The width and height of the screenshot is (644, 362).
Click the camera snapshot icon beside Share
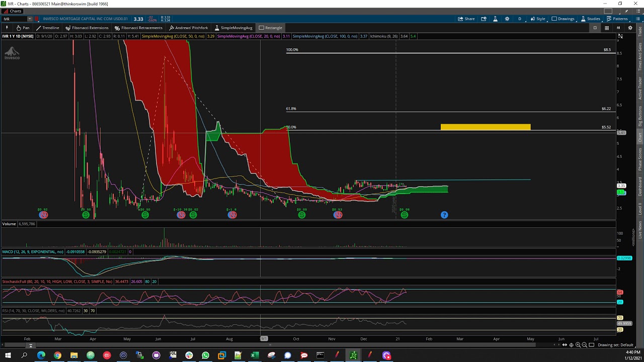[x=484, y=19]
